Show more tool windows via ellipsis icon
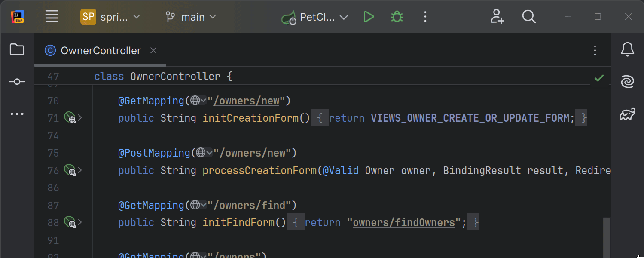Viewport: 644px width, 258px height. pos(17,114)
